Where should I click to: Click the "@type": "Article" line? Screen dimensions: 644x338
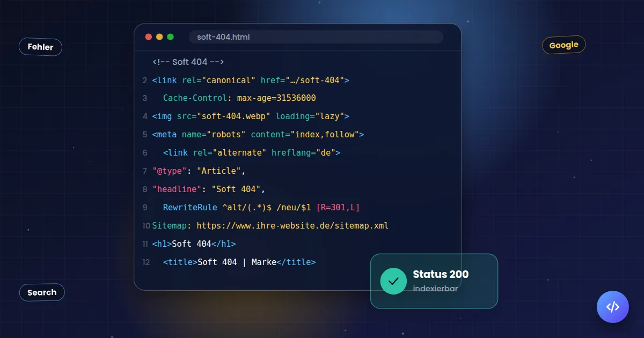pyautogui.click(x=199, y=171)
